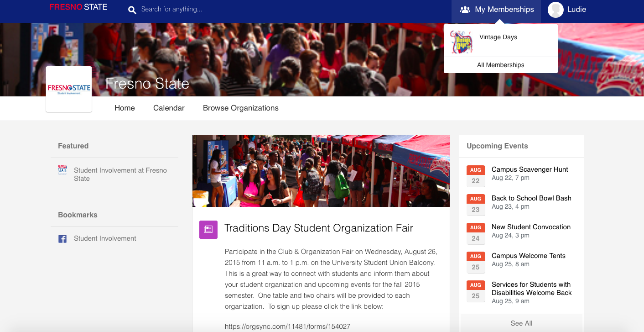The width and height of the screenshot is (644, 332).
Task: Click the Aug 22 calendar date icon
Action: click(475, 176)
